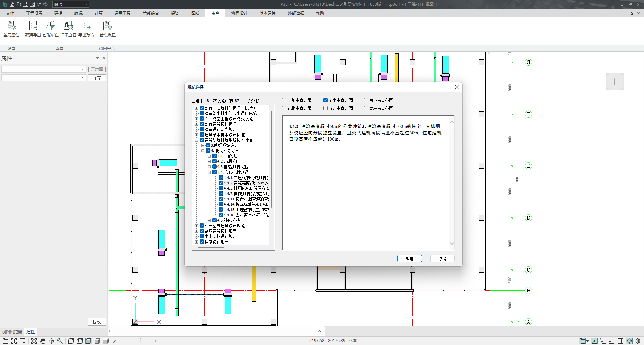Click the 数据导出 ribbon icon

tap(33, 29)
